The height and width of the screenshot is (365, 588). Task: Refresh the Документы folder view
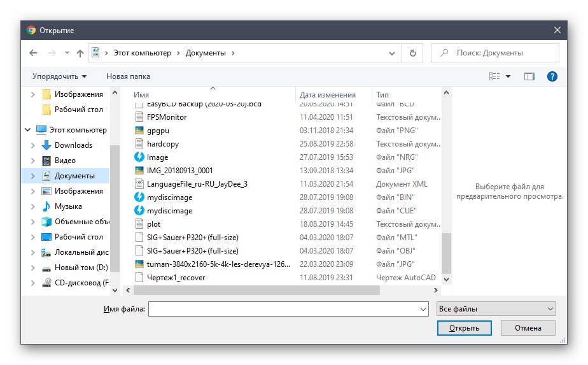point(412,53)
